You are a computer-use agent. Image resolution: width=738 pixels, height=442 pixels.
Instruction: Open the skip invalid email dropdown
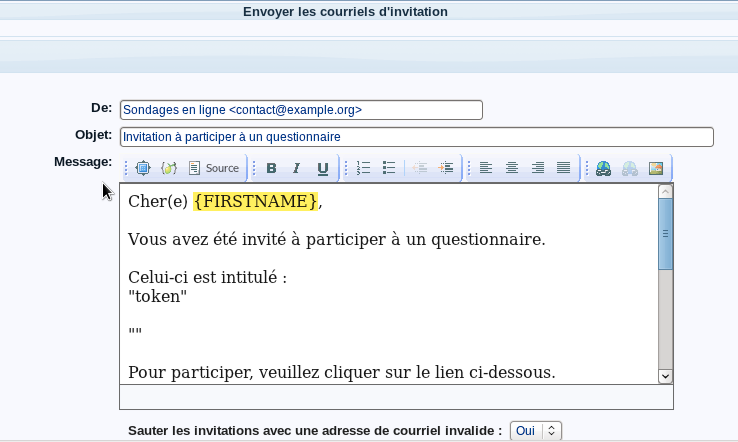[536, 430]
